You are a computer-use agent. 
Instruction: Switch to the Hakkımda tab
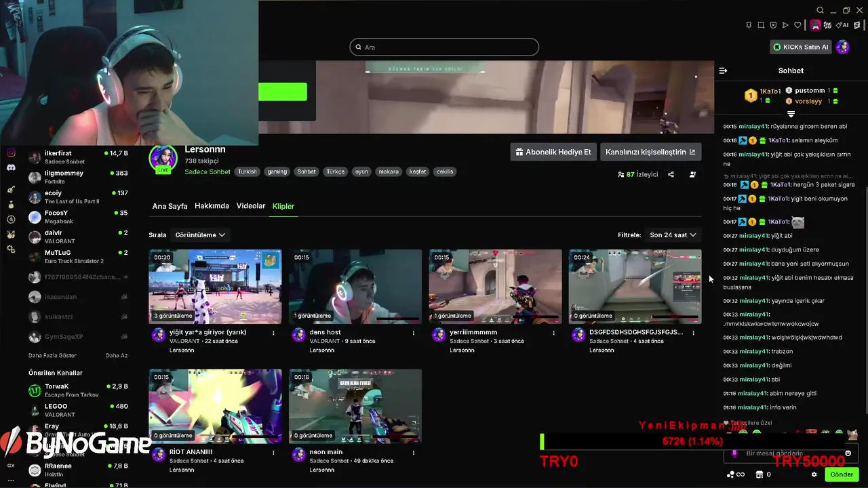coord(212,206)
